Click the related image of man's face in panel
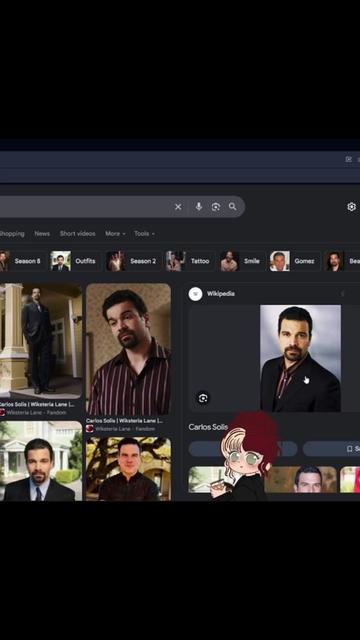360x640 pixels. 300,480
